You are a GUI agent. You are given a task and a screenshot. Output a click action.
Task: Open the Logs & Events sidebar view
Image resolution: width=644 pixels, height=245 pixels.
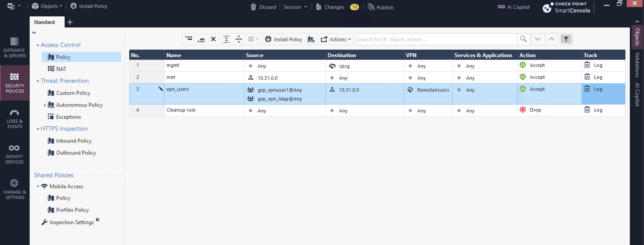tap(15, 119)
